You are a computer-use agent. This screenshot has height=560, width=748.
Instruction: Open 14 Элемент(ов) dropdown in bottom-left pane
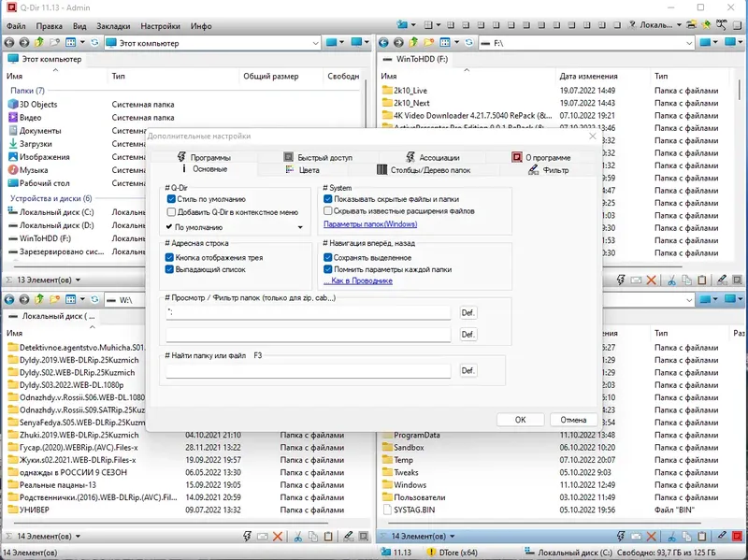78,536
